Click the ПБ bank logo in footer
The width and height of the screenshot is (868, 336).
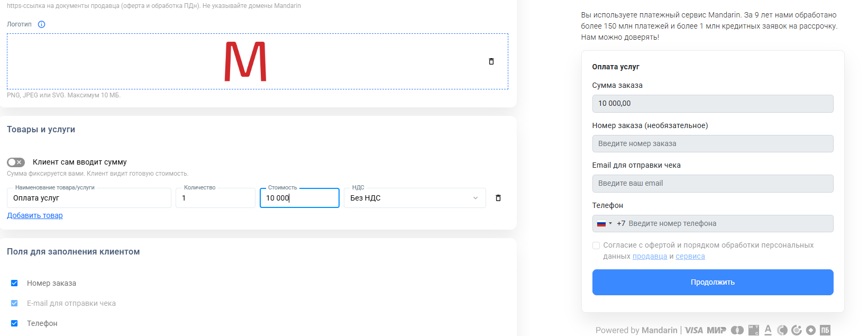coord(825,330)
